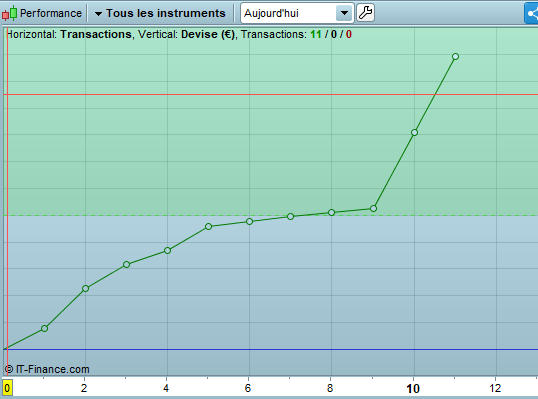Click the final data point at transaction 11

pos(455,57)
